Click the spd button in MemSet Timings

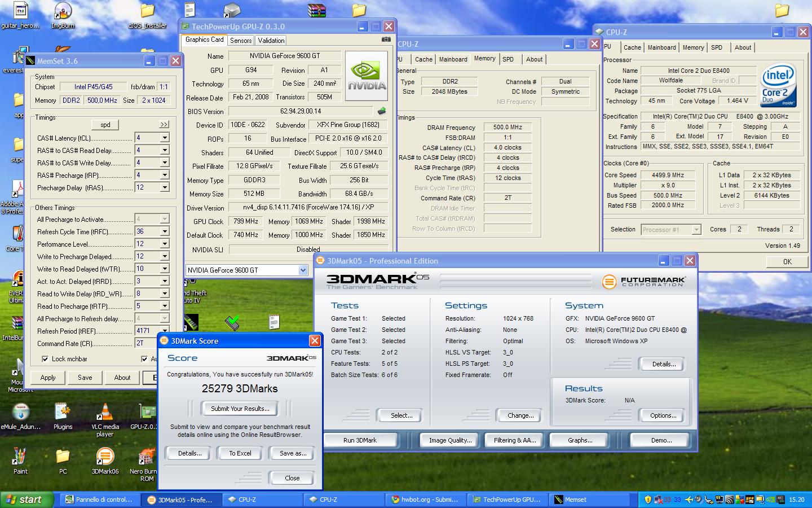105,125
